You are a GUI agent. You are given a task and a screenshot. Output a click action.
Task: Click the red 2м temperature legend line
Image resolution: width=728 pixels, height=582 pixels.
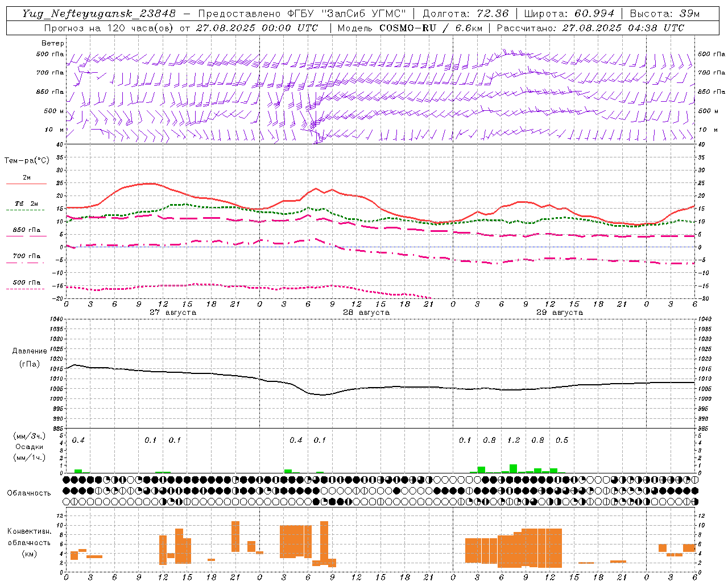pos(26,184)
